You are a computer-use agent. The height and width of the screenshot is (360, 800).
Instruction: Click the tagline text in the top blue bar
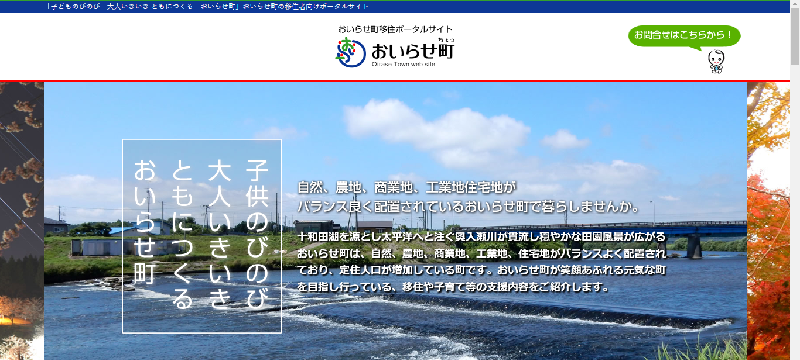tap(206, 7)
